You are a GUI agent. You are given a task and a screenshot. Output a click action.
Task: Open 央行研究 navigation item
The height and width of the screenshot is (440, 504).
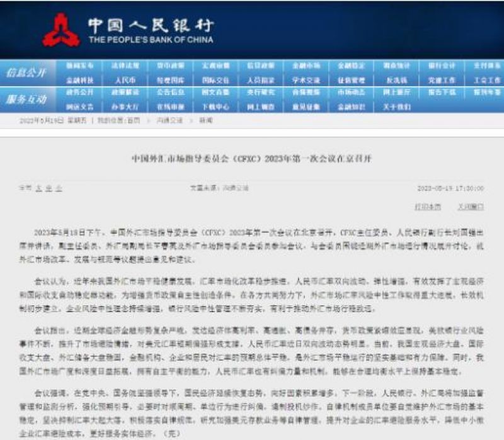tap(261, 93)
